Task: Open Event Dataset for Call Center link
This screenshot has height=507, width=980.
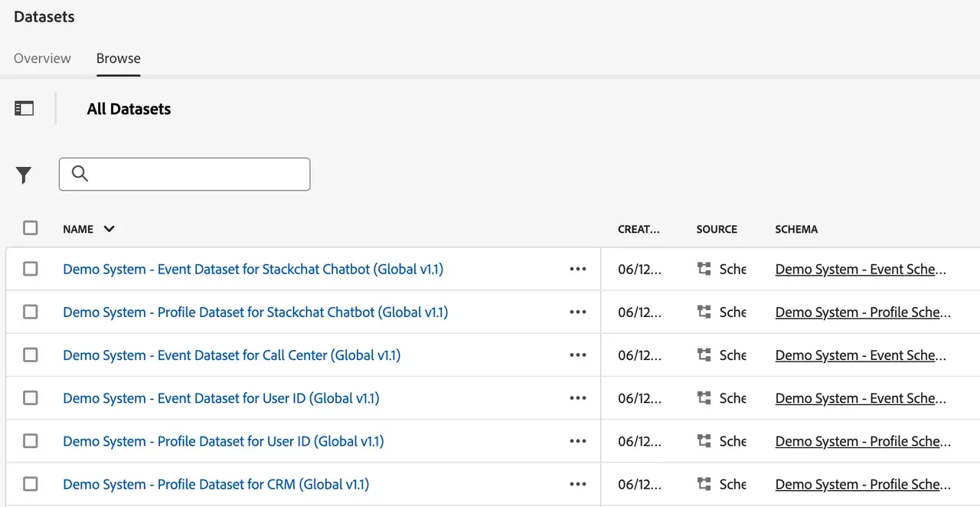Action: tap(232, 355)
